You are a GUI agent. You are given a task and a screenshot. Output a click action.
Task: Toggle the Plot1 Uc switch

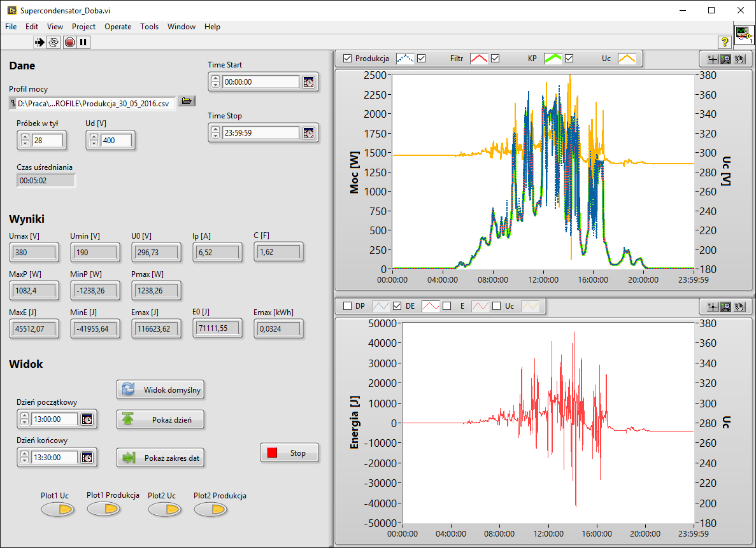coord(58,509)
